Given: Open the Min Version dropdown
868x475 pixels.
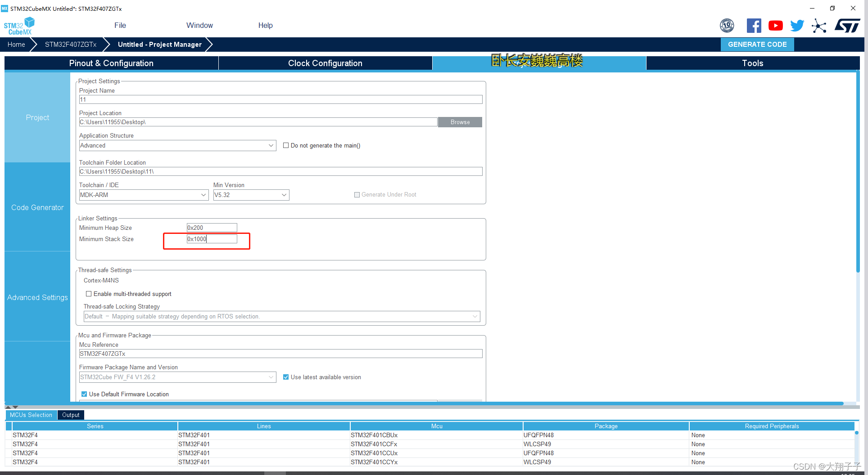Looking at the screenshot, I should click(251, 195).
